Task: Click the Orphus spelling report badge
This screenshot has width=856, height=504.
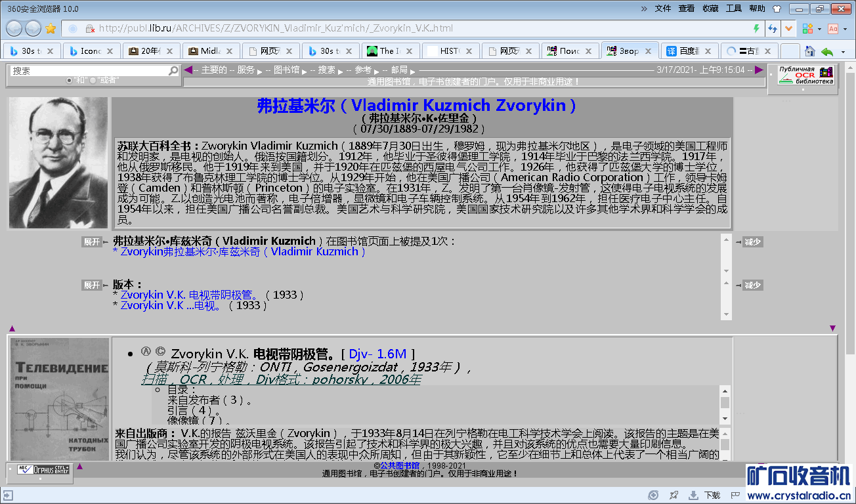Action: coord(43,470)
